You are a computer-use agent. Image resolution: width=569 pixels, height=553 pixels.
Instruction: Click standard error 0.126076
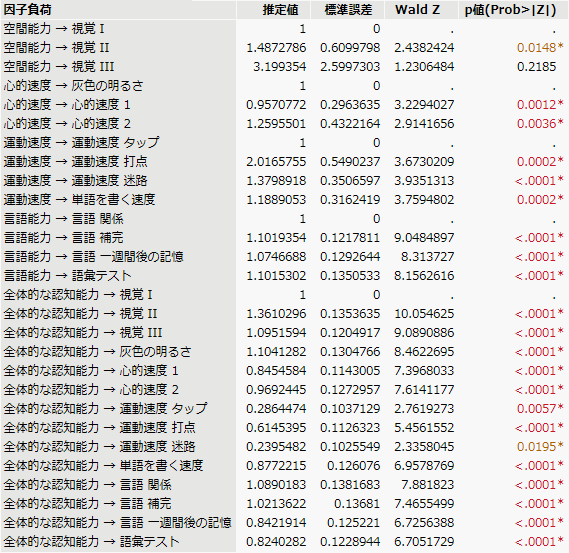pyautogui.click(x=354, y=466)
